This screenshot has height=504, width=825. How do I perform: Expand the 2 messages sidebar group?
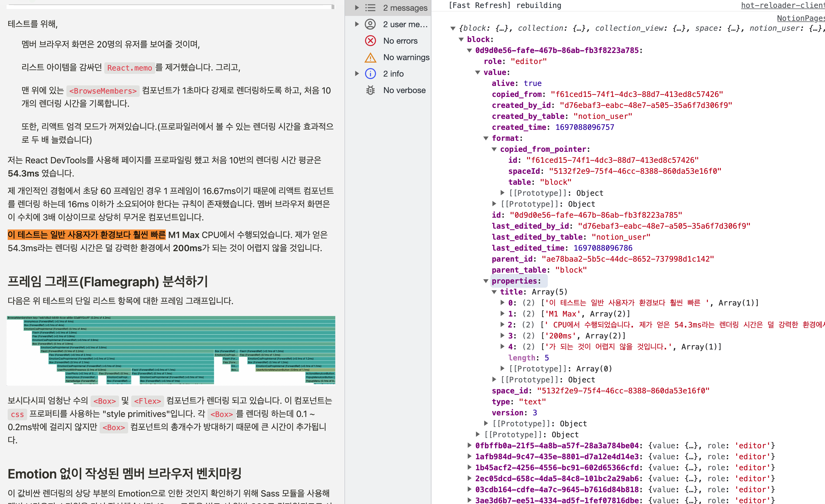pyautogui.click(x=357, y=8)
